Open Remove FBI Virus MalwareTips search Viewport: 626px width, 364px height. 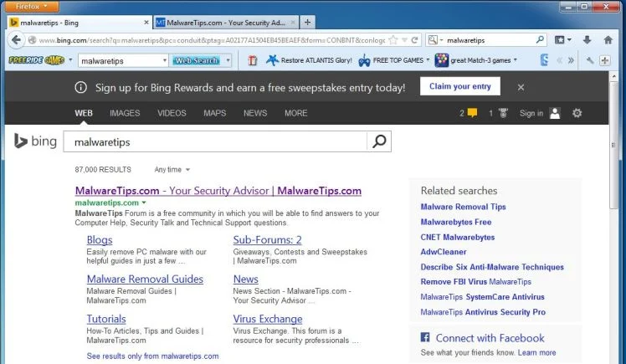[x=476, y=282]
